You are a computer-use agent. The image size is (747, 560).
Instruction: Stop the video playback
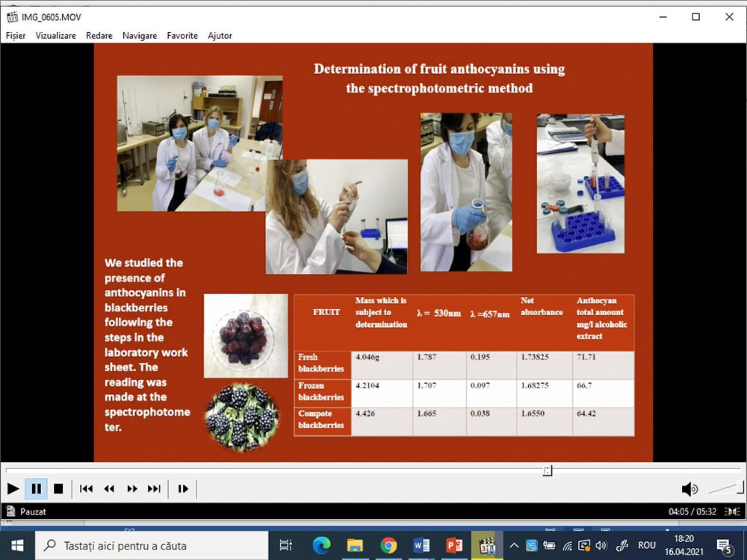(x=58, y=489)
